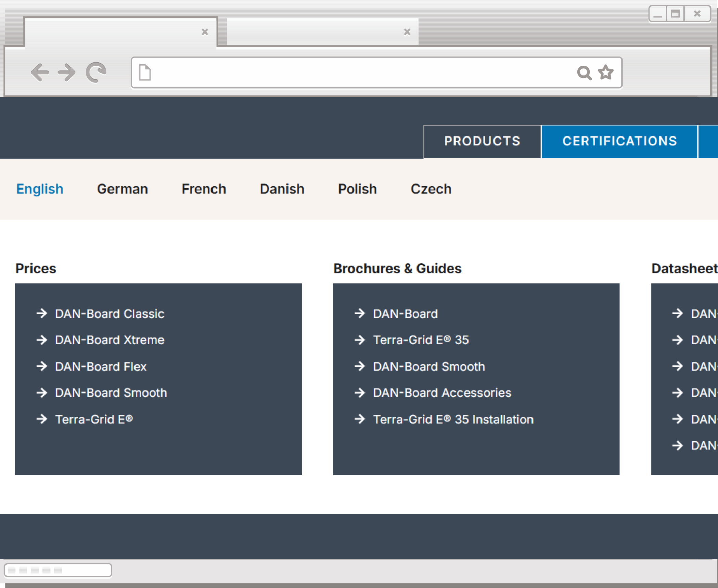Switch language to Czech
This screenshot has width=718, height=588.
point(431,189)
